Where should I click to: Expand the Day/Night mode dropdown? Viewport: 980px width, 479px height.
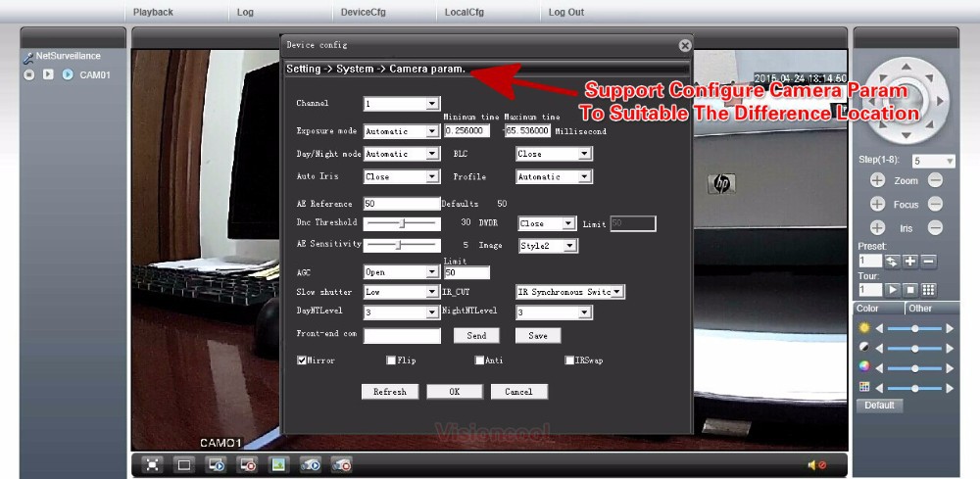tap(401, 154)
